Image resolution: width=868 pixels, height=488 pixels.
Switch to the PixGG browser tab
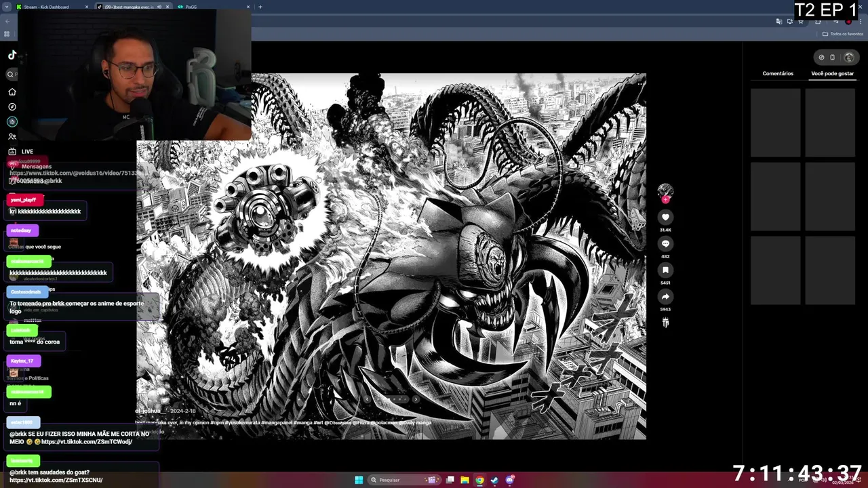[x=214, y=7]
